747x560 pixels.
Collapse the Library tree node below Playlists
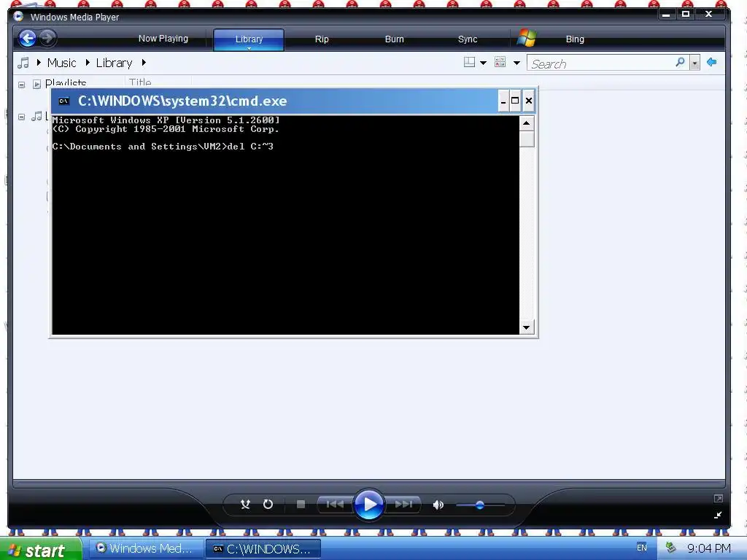tap(21, 117)
